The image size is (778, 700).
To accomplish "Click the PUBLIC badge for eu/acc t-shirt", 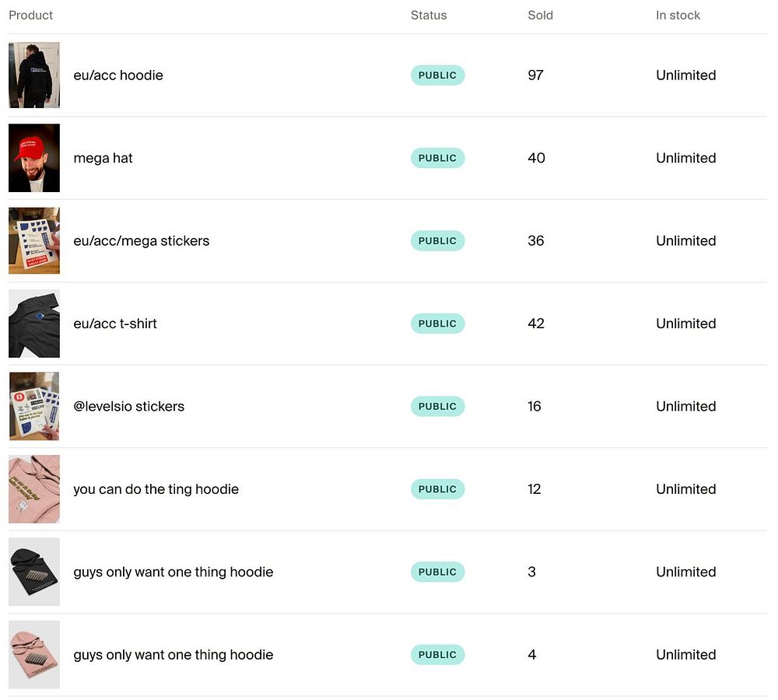I will (437, 324).
